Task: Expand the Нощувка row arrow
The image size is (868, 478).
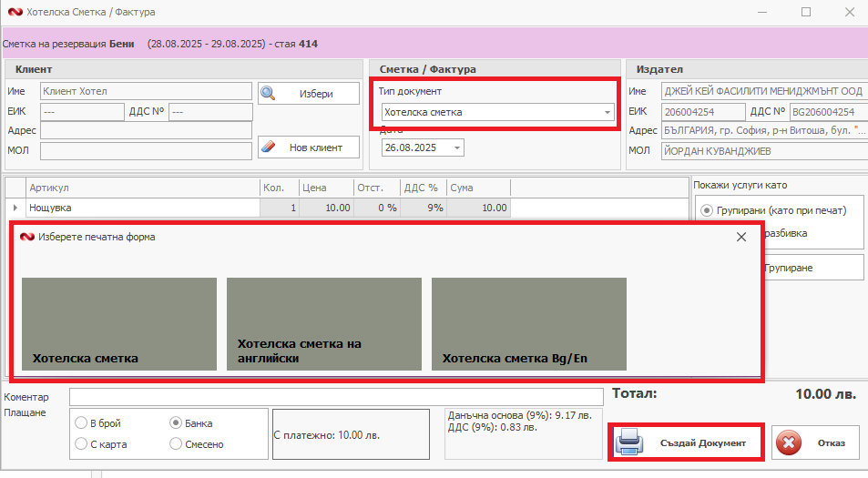Action: click(x=15, y=208)
